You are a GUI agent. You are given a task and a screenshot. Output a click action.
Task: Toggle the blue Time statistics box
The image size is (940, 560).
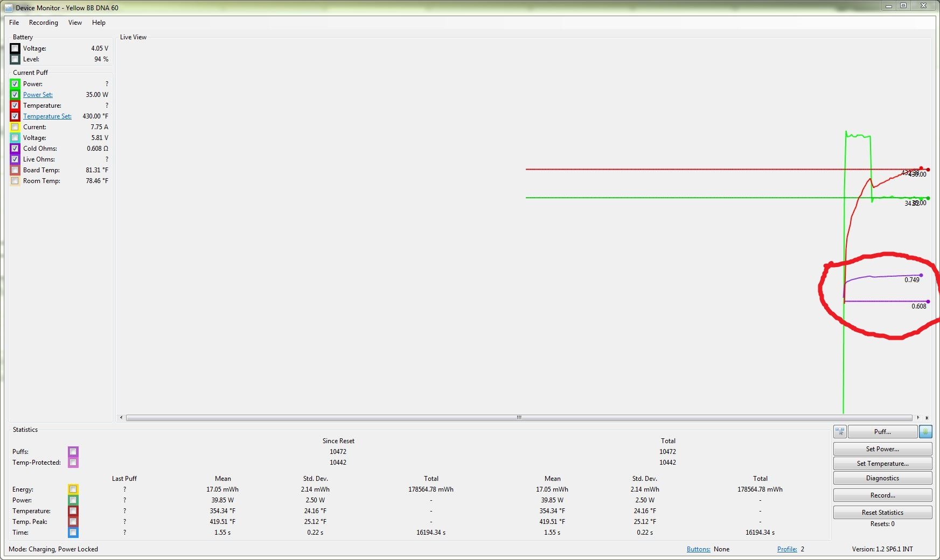tap(73, 532)
